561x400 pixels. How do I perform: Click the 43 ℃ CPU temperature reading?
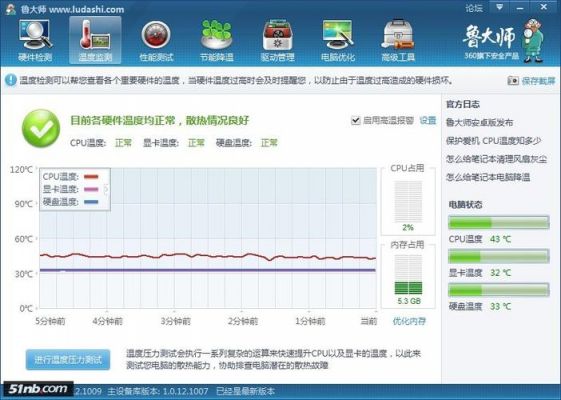point(500,239)
